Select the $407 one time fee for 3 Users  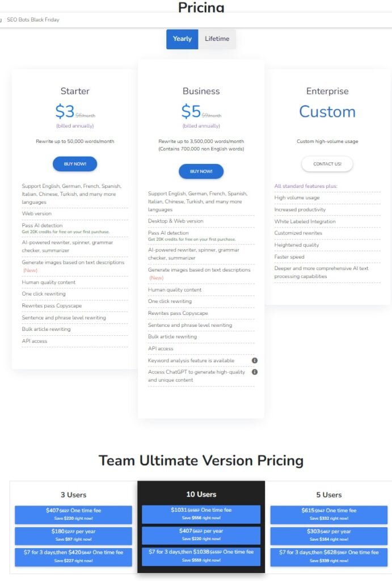tap(73, 514)
